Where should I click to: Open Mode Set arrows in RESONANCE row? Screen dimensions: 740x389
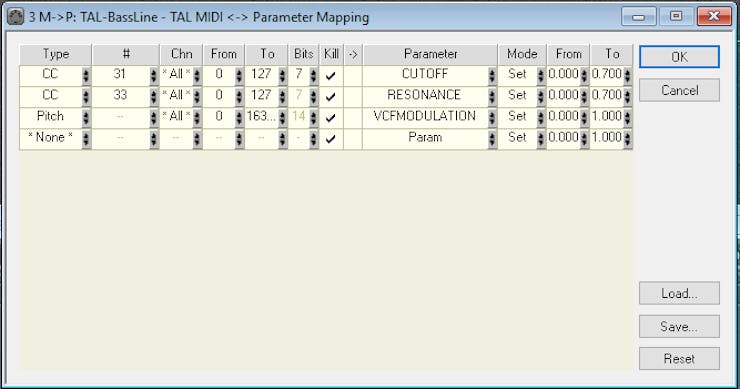tap(541, 97)
